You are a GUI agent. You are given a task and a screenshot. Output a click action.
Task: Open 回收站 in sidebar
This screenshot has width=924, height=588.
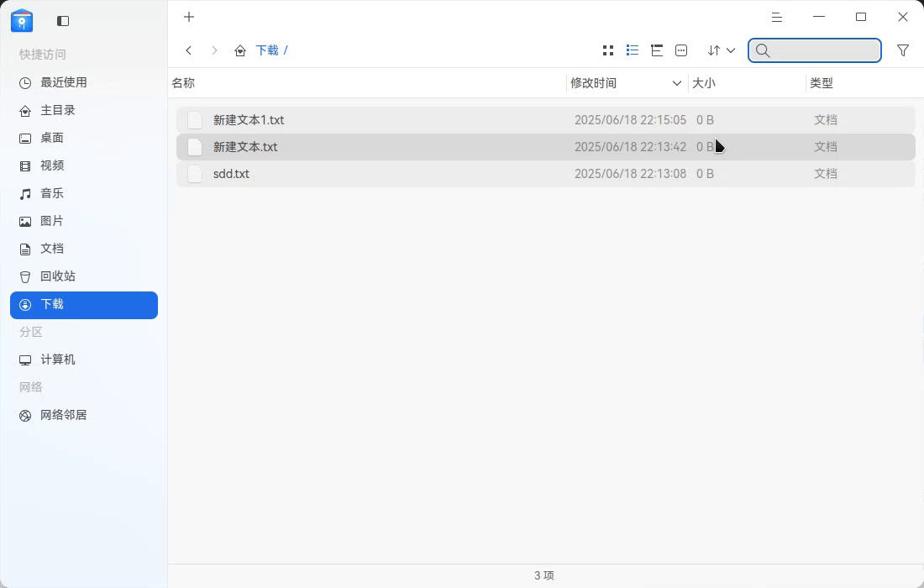[84, 276]
